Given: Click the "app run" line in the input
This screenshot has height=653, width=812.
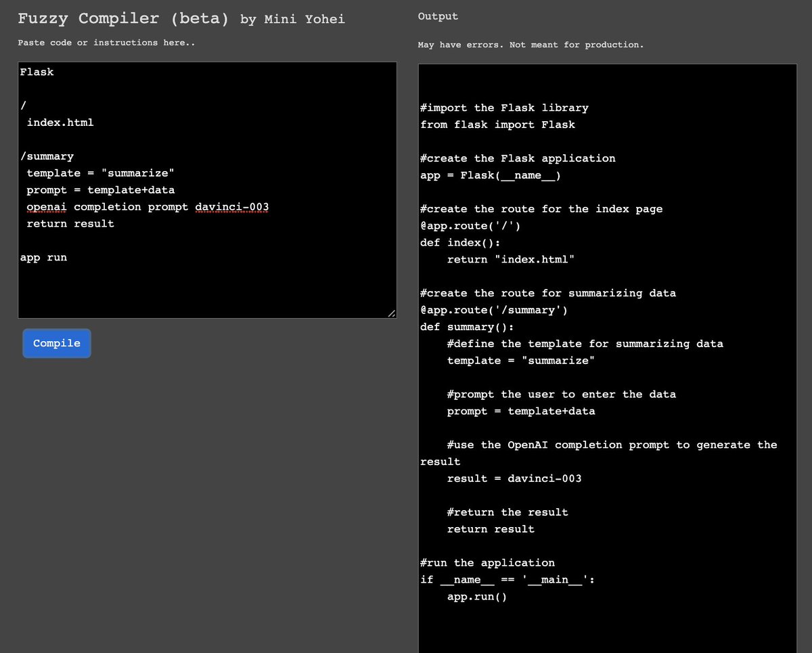Looking at the screenshot, I should pyautogui.click(x=43, y=257).
